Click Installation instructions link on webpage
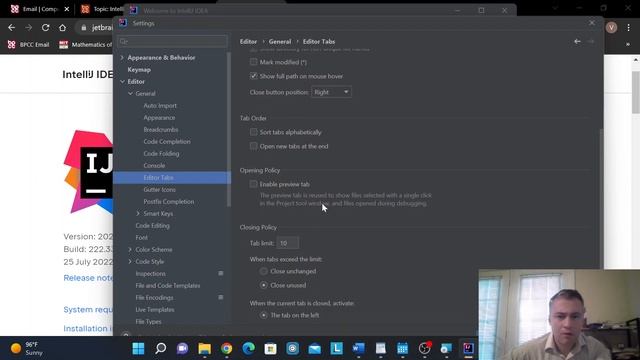Viewport: 640px width, 360px height. [88, 329]
